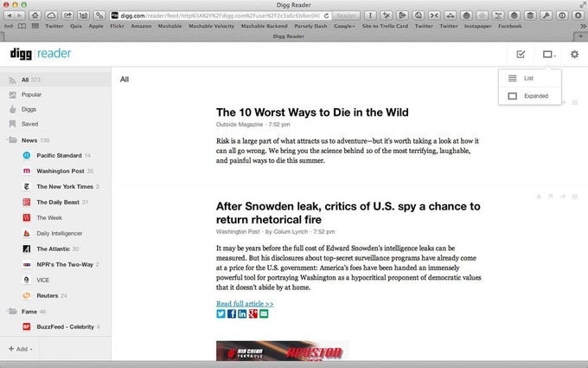
Task: Click the downloads arrow toolbar button
Action: (x=578, y=16)
